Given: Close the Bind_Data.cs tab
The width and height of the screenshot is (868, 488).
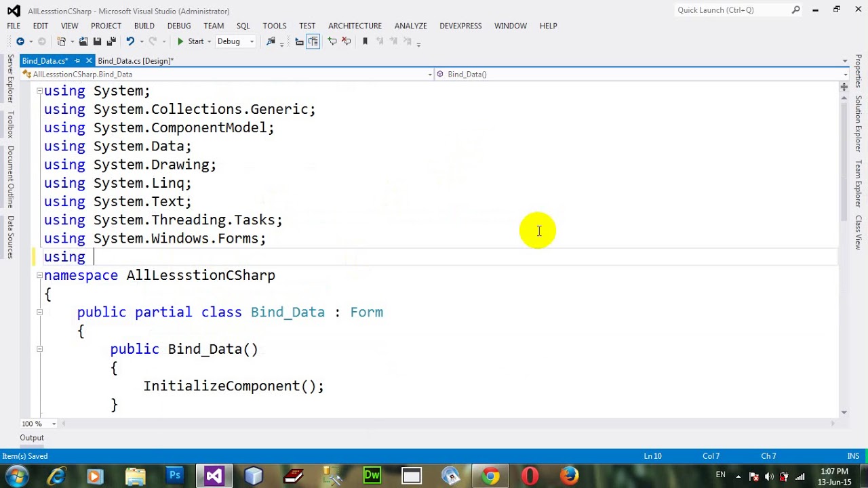Looking at the screenshot, I should tap(89, 61).
